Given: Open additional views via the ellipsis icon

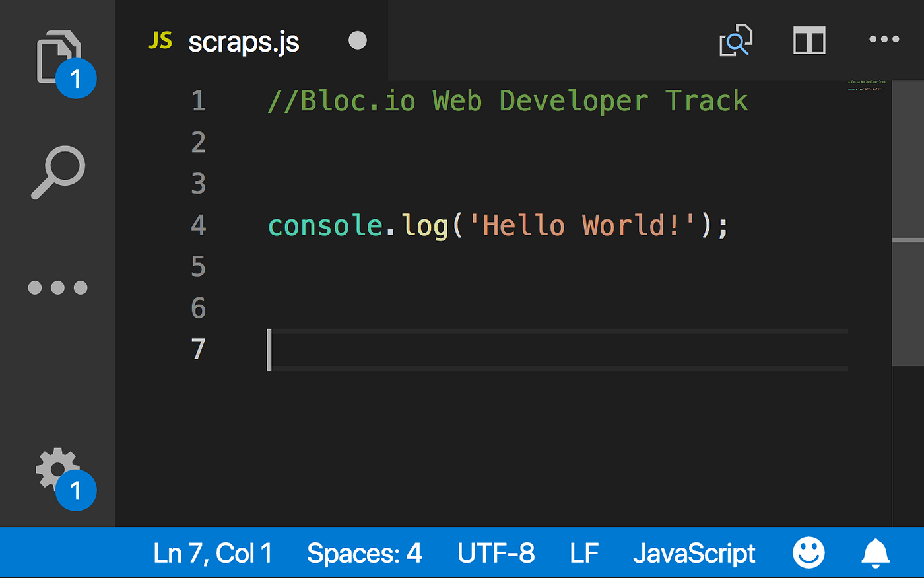Looking at the screenshot, I should (x=57, y=287).
